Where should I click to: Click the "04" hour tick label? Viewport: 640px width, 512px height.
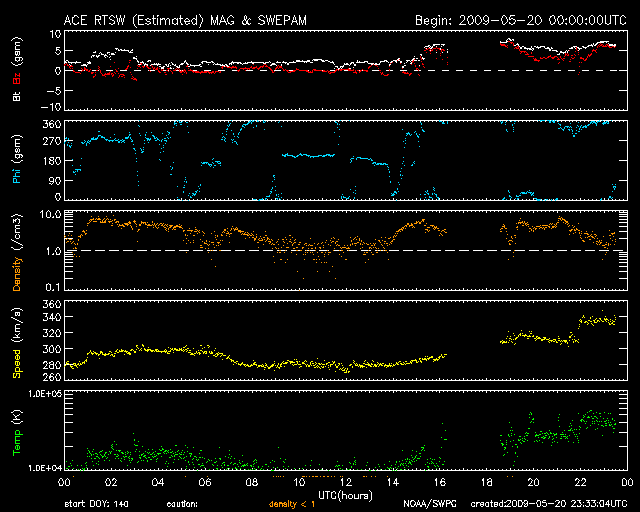[158, 483]
